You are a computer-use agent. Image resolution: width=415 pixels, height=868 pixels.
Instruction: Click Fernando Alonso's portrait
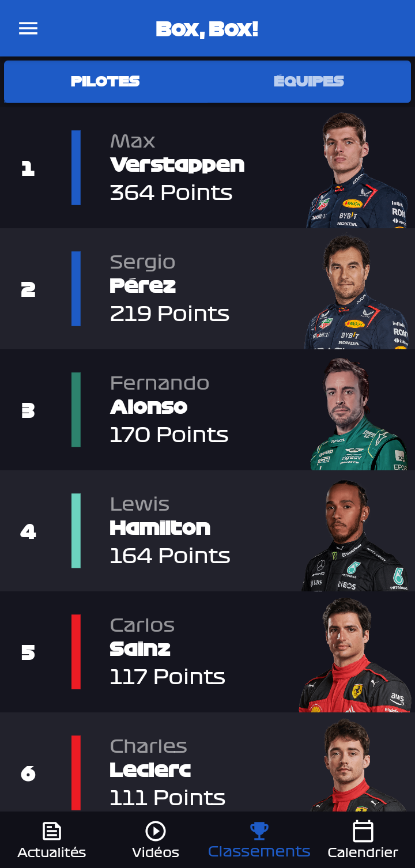click(x=359, y=413)
